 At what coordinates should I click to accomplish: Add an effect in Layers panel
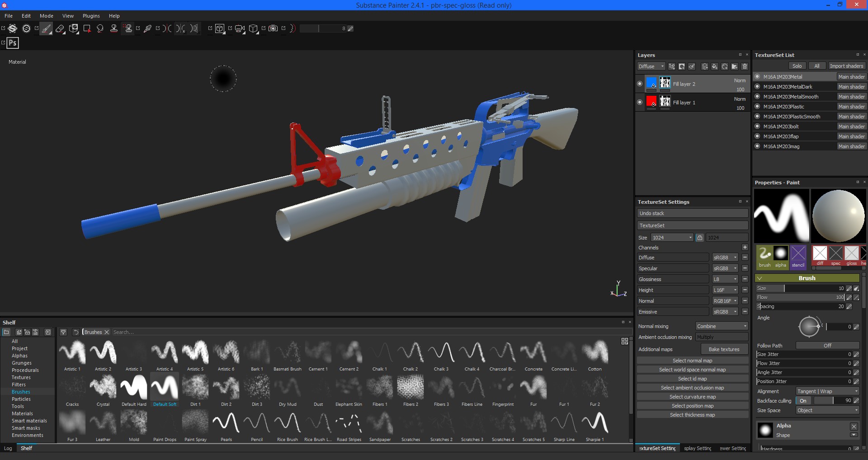pyautogui.click(x=672, y=66)
